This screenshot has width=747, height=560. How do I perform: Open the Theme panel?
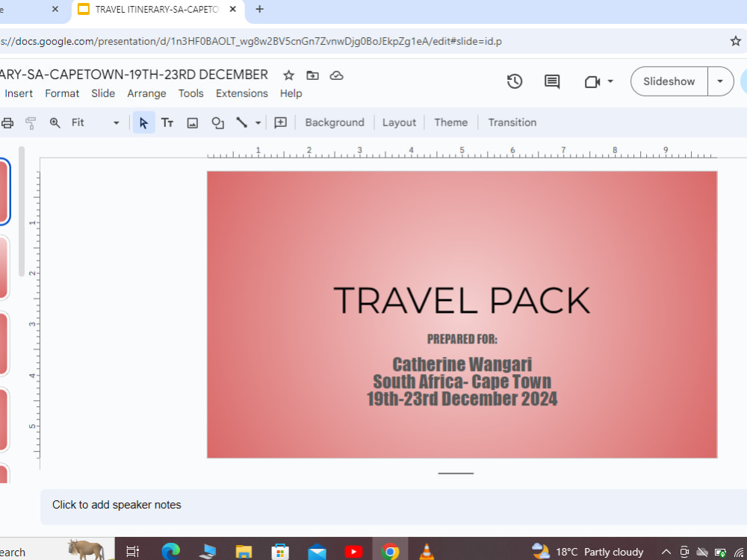coord(450,123)
